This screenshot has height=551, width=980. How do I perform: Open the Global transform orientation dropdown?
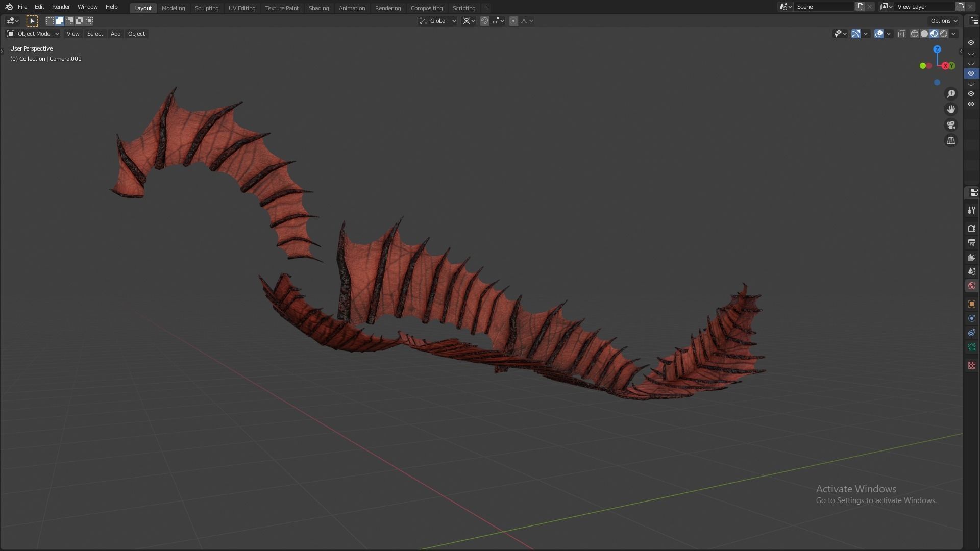[438, 21]
